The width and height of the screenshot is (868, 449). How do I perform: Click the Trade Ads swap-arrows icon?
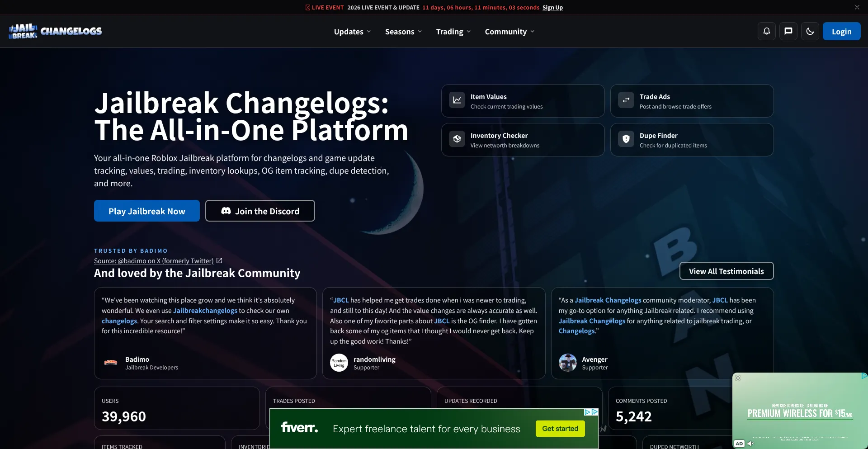tap(626, 100)
